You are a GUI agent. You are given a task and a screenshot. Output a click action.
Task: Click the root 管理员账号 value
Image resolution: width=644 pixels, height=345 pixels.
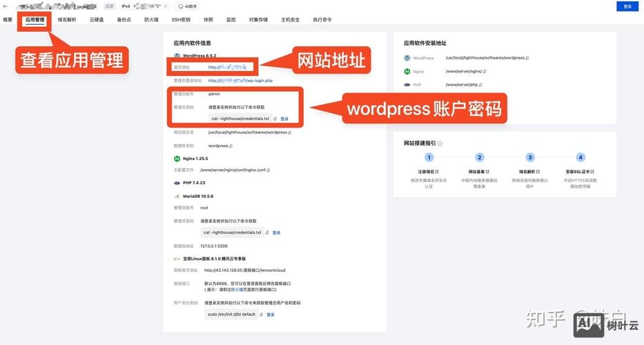(204, 208)
